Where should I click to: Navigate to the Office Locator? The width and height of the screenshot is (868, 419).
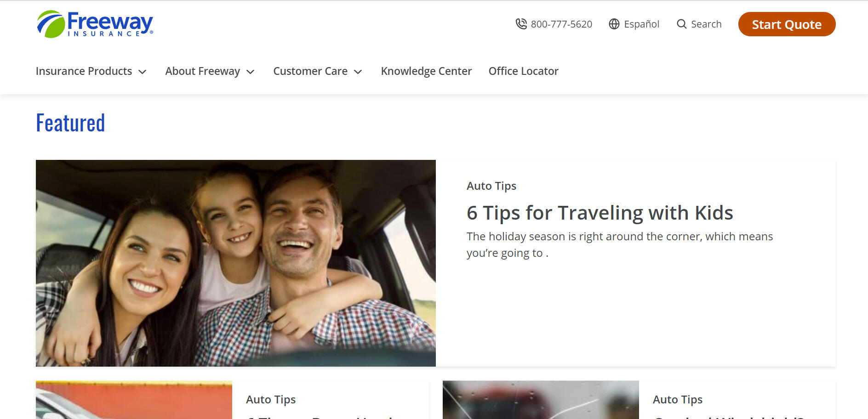[523, 71]
